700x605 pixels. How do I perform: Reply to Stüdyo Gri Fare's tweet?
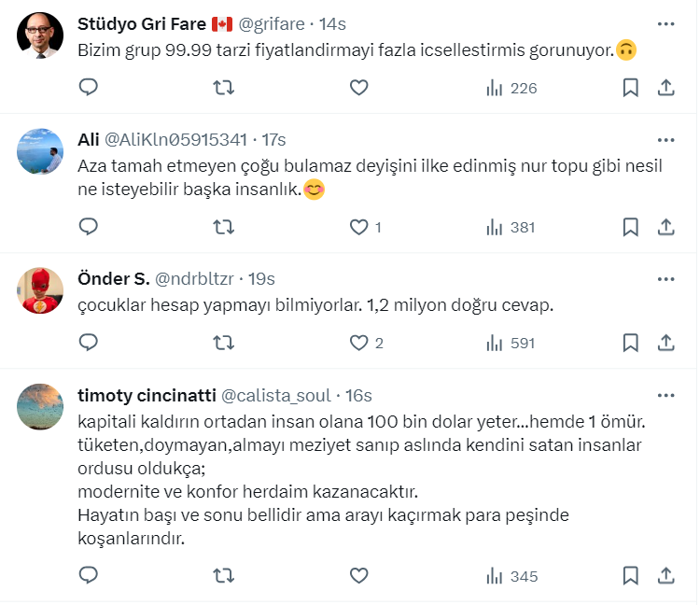point(89,88)
